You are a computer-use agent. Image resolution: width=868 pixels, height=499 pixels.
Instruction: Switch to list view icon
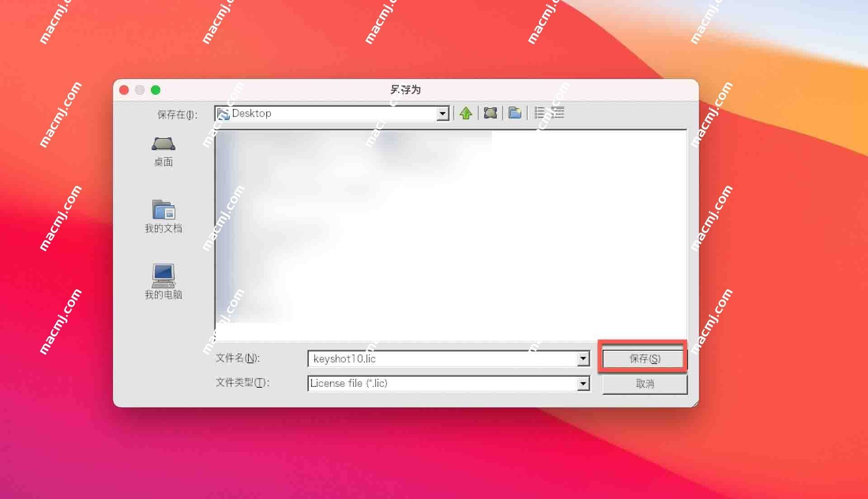click(x=539, y=113)
